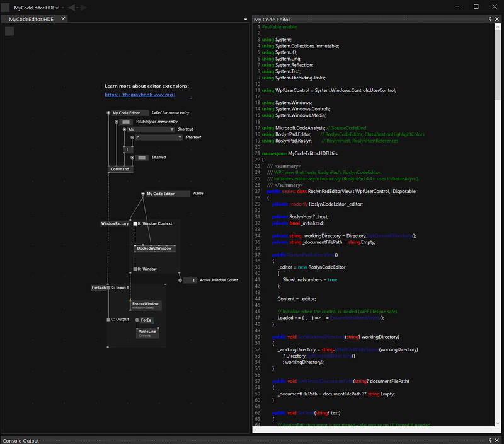Toggle the Enabled switch
504x444 pixels.
click(x=142, y=157)
